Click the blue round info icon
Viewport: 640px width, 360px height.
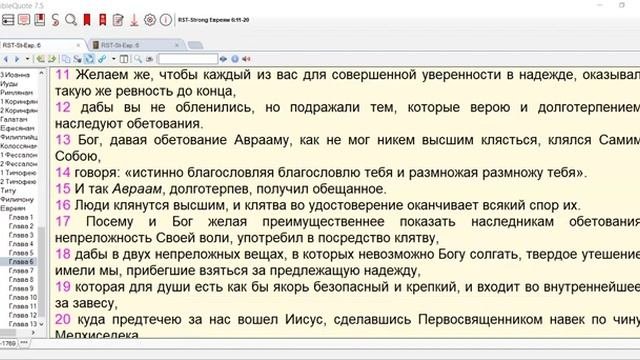tap(235, 59)
